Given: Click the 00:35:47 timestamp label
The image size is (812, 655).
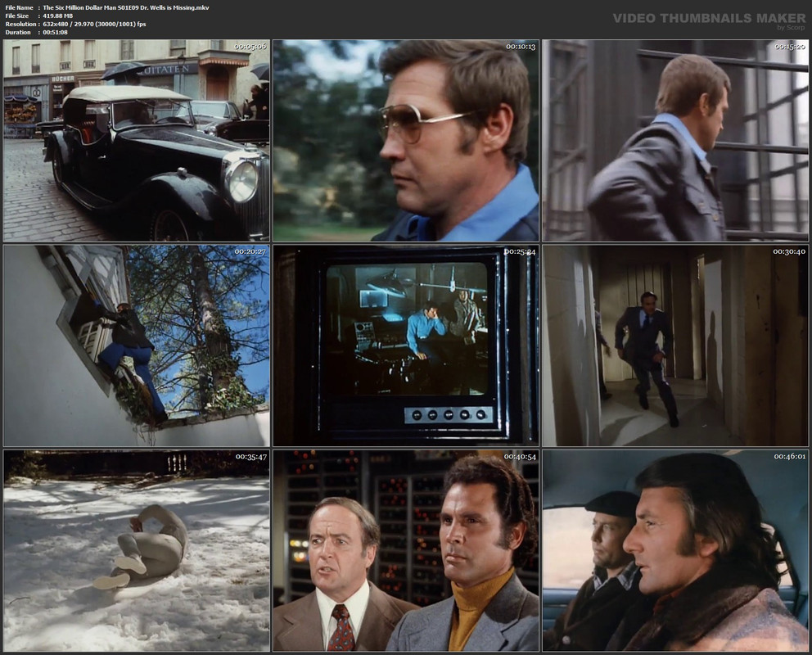Looking at the screenshot, I should point(251,457).
